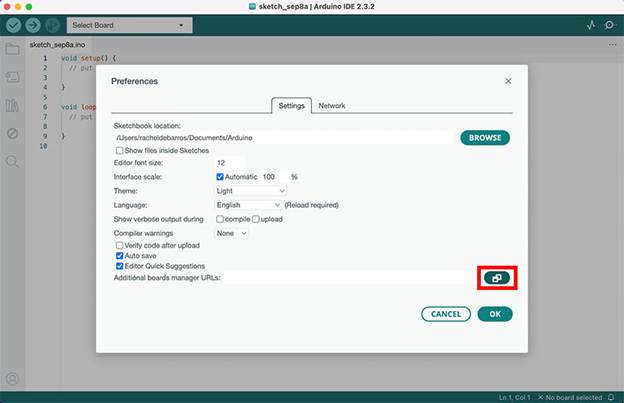Open the Theme dropdown
Viewport: 624px width, 403px height.
pyautogui.click(x=251, y=190)
